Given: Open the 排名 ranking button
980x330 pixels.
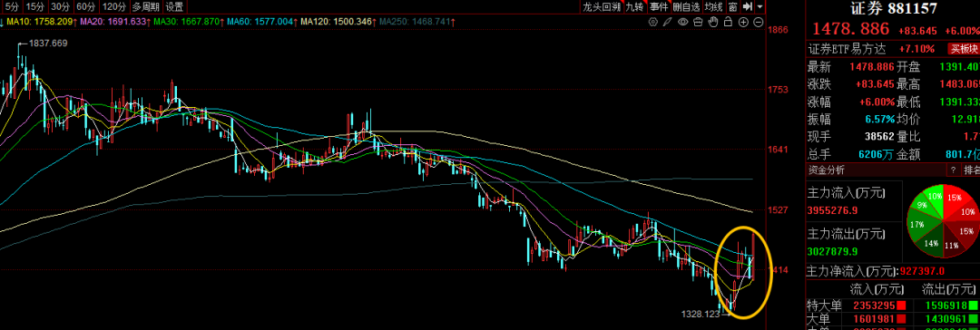Looking at the screenshot, I should (971, 170).
